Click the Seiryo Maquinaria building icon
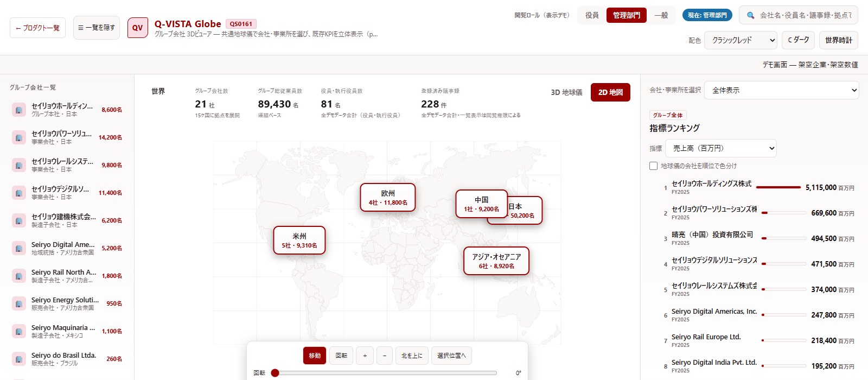 pyautogui.click(x=19, y=331)
